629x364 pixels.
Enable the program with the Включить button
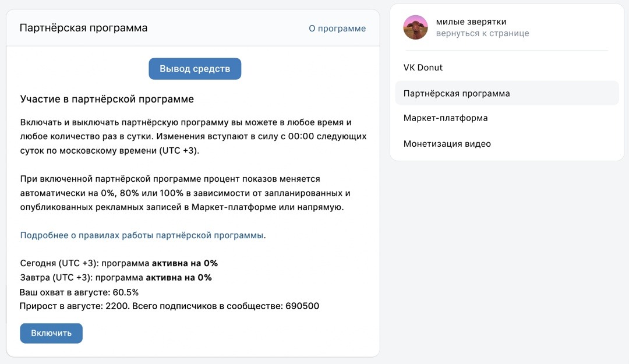[x=51, y=333]
